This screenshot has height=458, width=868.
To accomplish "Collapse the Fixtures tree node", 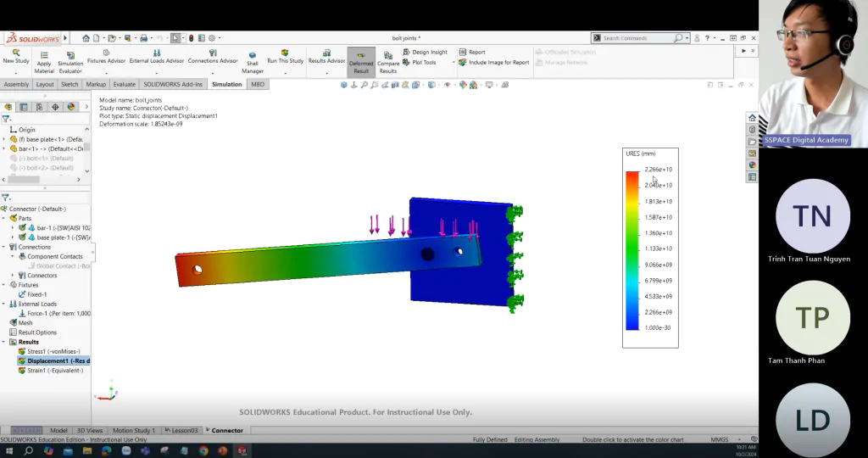I will [x=4, y=285].
